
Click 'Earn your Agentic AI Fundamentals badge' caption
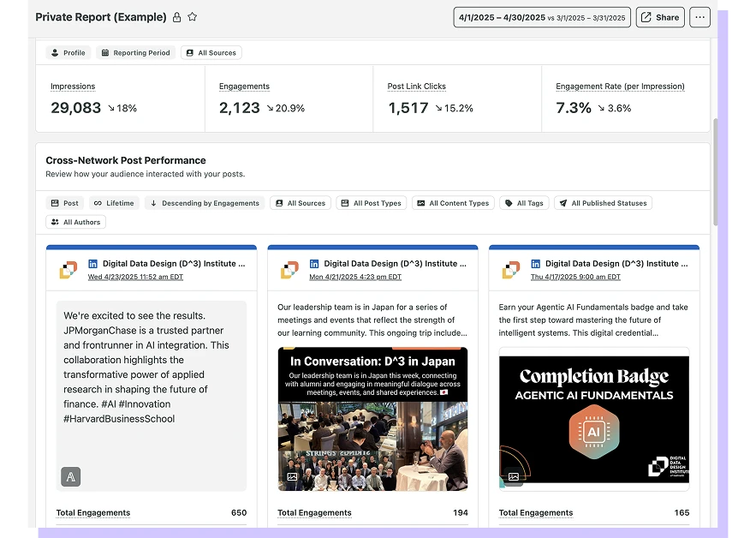point(593,320)
